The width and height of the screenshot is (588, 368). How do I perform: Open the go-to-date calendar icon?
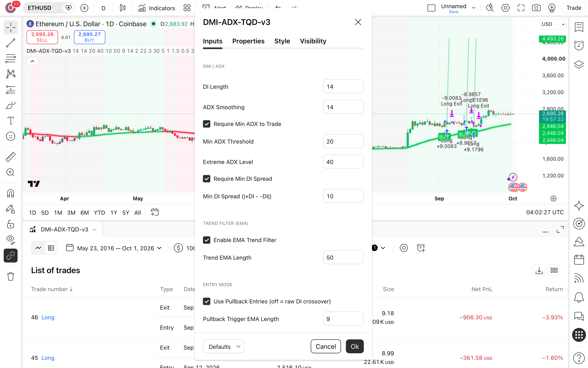pos(155,212)
